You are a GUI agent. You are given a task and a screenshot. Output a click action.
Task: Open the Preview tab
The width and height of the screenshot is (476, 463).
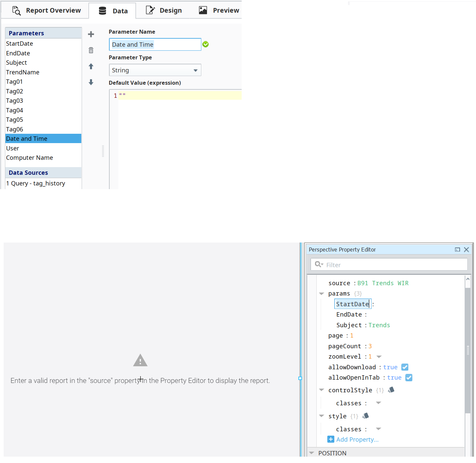[x=219, y=10]
